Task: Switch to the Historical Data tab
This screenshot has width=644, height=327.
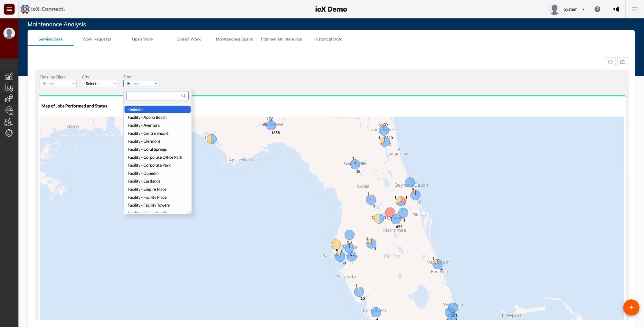Action: (x=328, y=39)
